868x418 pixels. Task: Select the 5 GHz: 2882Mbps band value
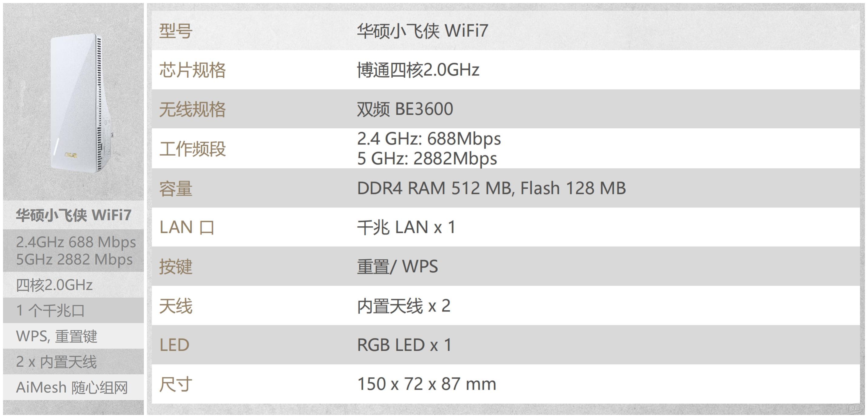[427, 159]
